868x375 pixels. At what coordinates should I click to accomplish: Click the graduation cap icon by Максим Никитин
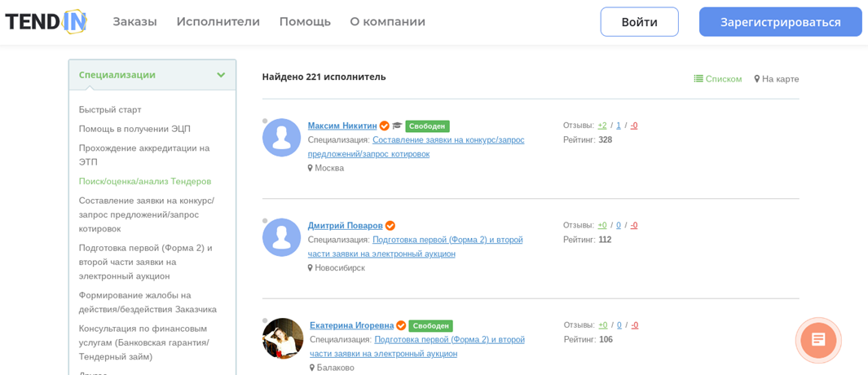[396, 126]
